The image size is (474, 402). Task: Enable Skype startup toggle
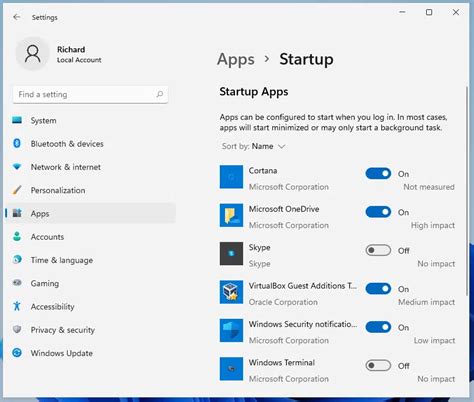[378, 250]
